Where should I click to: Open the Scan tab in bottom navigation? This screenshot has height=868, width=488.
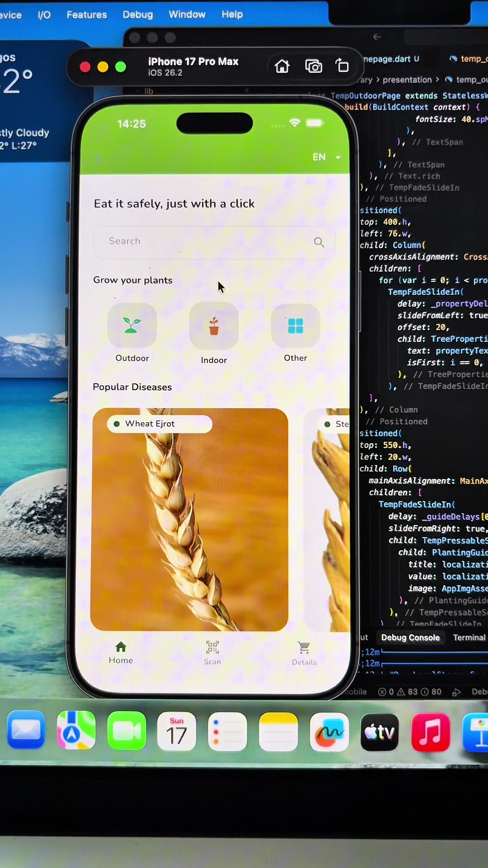click(212, 653)
